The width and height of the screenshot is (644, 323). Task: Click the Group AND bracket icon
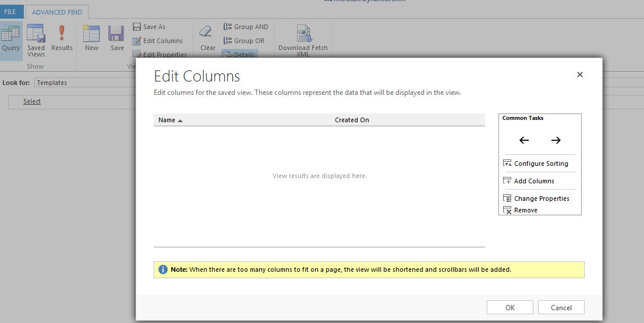pos(228,27)
